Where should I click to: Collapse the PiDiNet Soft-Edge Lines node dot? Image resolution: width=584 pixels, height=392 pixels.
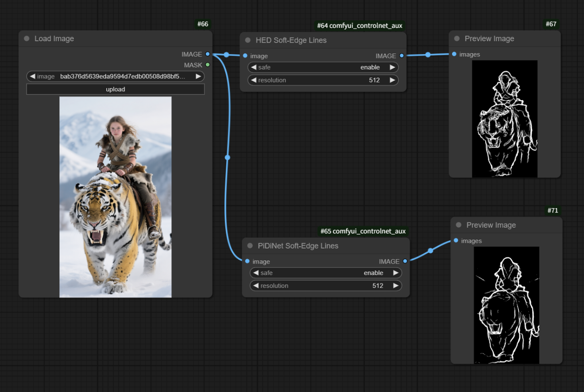250,246
